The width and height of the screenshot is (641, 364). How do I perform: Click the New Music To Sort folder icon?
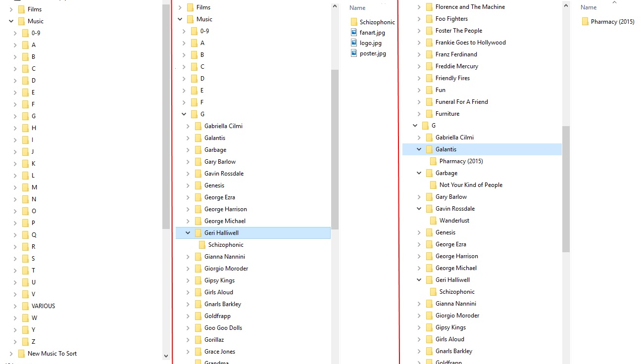tap(21, 354)
